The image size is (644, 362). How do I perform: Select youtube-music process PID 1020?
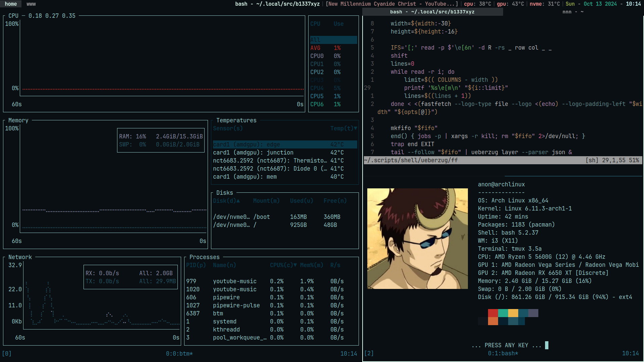click(271, 289)
